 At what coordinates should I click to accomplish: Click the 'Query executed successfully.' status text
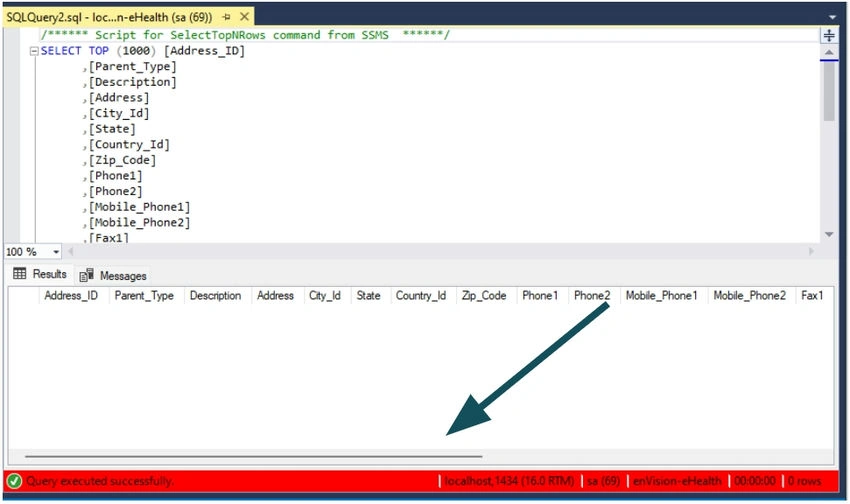click(100, 481)
